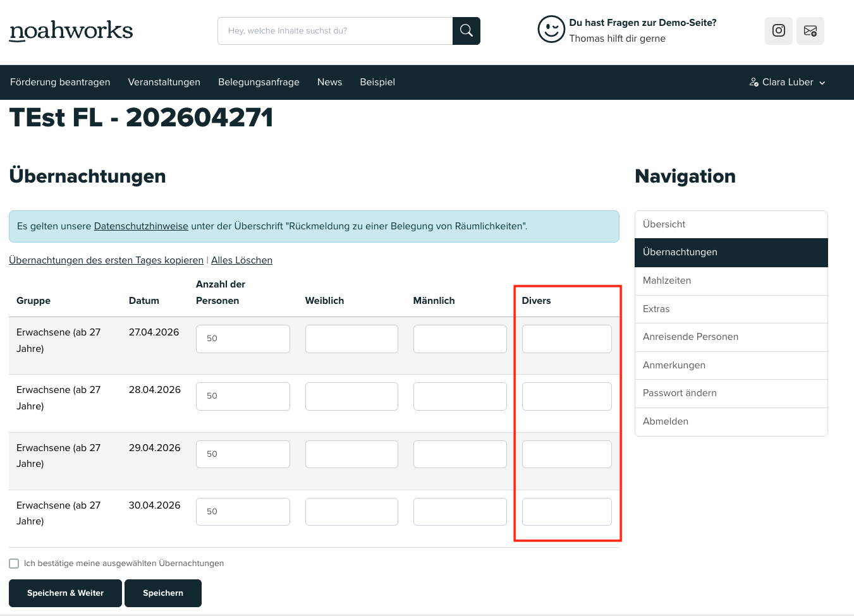Open the Instagram icon in the header
This screenshot has height=616, width=854.
click(x=778, y=30)
